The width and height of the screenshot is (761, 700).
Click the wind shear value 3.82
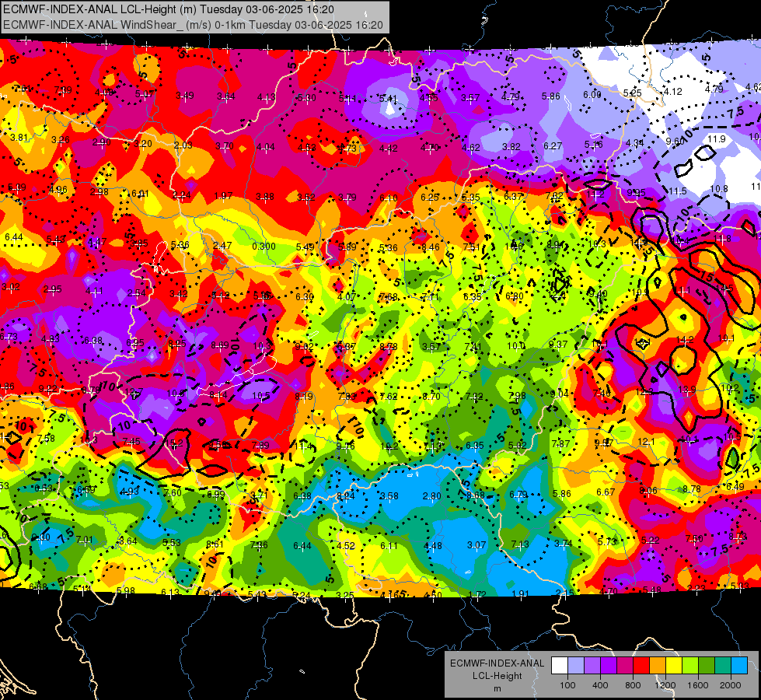click(x=511, y=147)
